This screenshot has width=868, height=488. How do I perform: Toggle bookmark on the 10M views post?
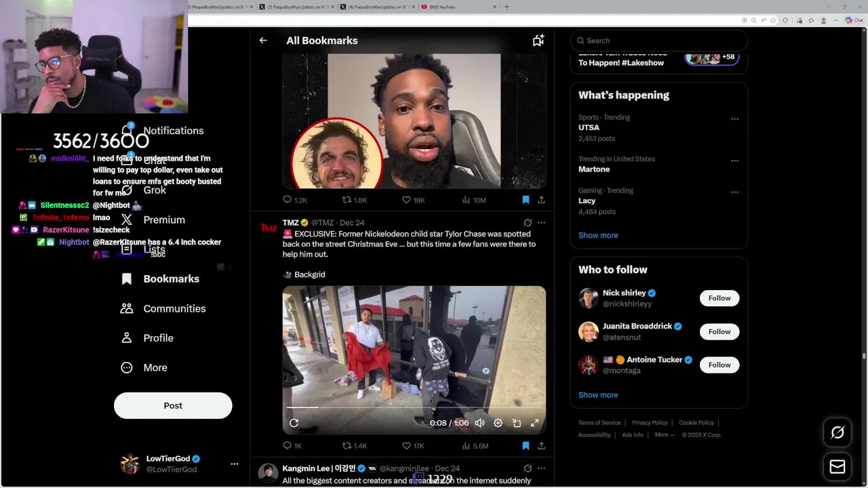[x=526, y=200]
